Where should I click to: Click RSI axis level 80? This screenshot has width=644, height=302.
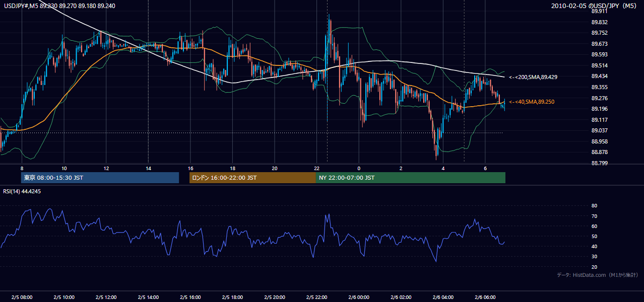594,206
